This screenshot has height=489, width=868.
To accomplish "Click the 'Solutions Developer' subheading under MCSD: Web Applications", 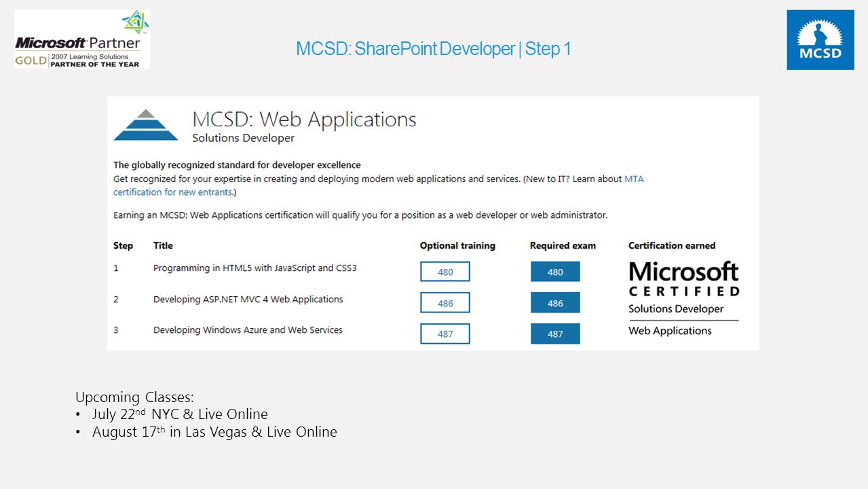I will (244, 138).
